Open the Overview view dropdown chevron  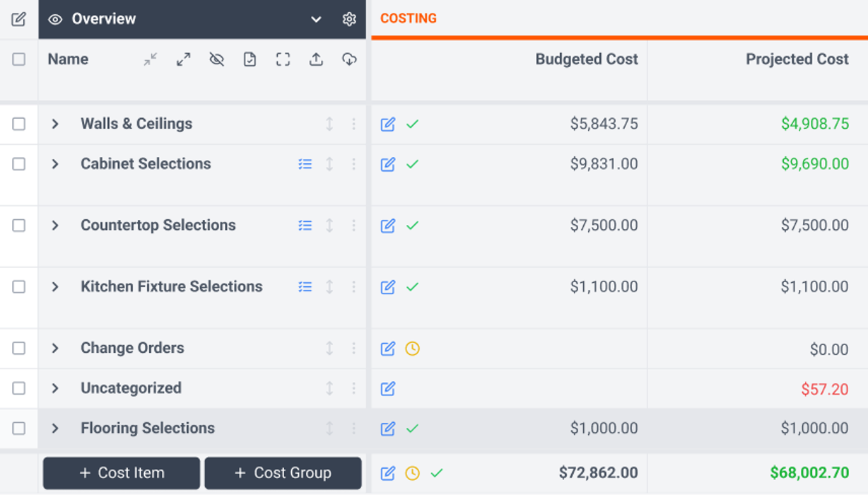point(316,19)
